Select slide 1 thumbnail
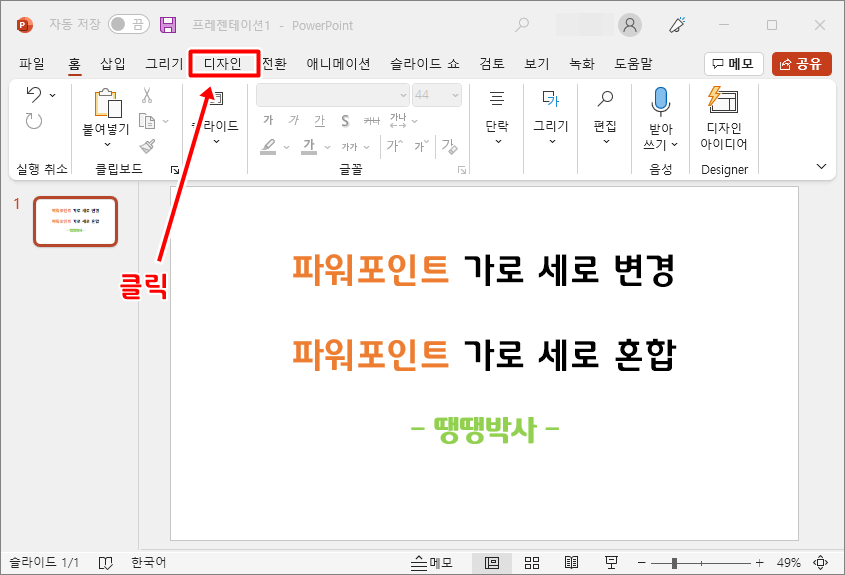The image size is (845, 575). click(x=75, y=221)
